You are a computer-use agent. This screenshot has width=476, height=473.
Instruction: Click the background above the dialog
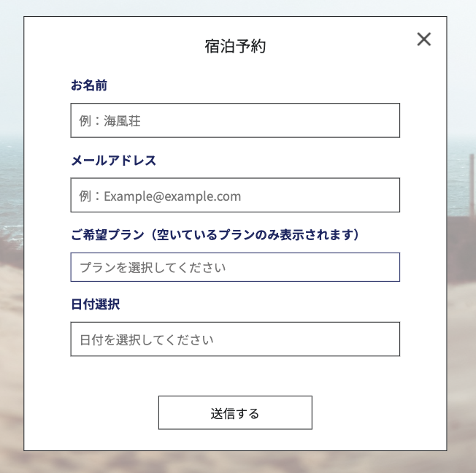pyautogui.click(x=235, y=7)
